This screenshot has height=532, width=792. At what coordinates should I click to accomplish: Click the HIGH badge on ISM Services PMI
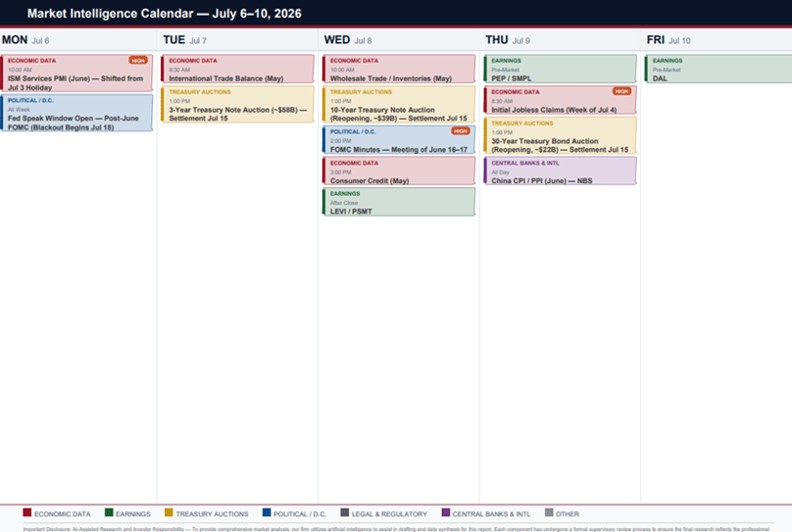tap(138, 60)
